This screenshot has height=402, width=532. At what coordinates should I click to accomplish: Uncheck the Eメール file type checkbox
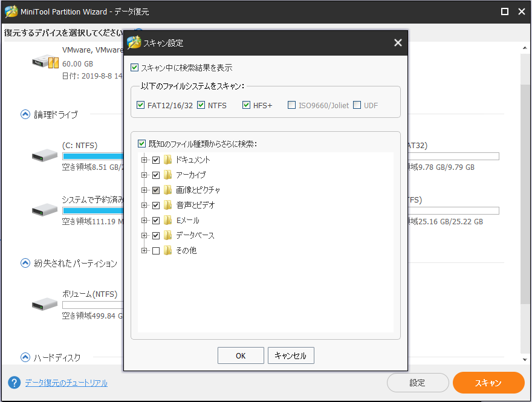[156, 221]
